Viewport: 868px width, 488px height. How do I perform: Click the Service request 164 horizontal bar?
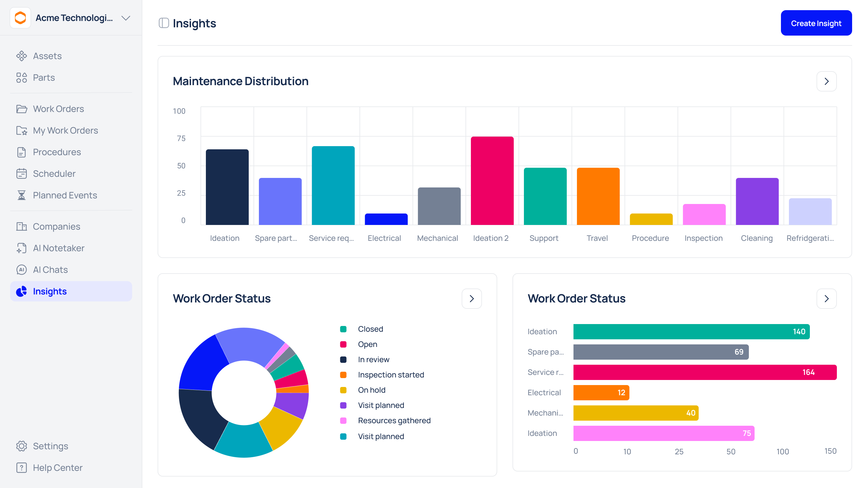(x=705, y=372)
